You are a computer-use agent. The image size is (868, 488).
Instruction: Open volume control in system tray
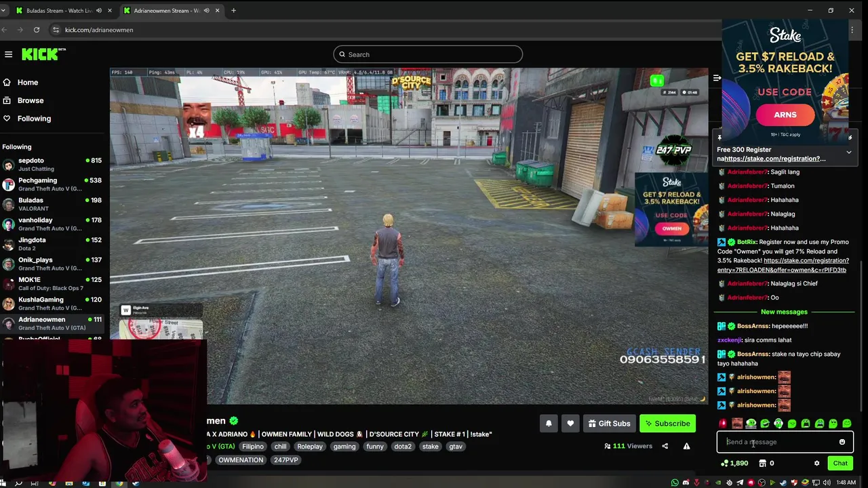(827, 483)
